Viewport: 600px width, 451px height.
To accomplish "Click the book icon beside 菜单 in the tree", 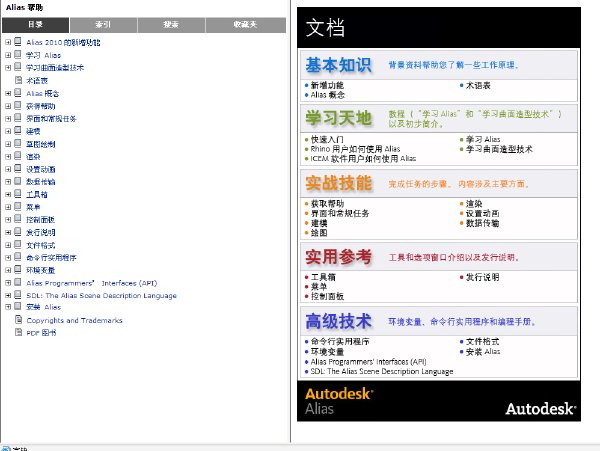I will tap(18, 207).
